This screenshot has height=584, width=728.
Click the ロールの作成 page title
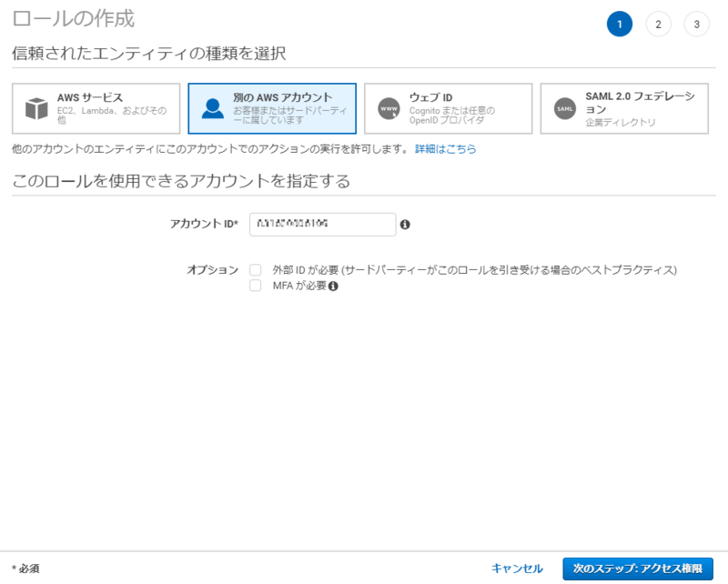click(x=74, y=19)
